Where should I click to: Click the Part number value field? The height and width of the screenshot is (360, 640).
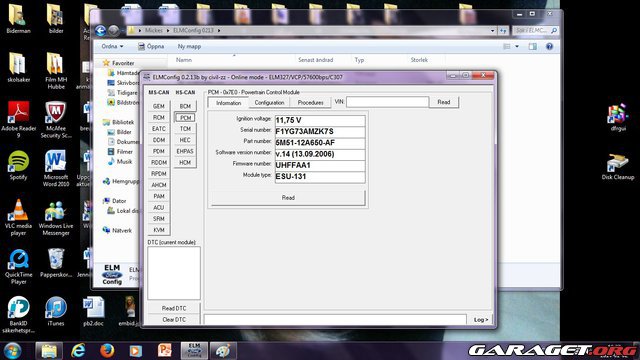point(320,143)
